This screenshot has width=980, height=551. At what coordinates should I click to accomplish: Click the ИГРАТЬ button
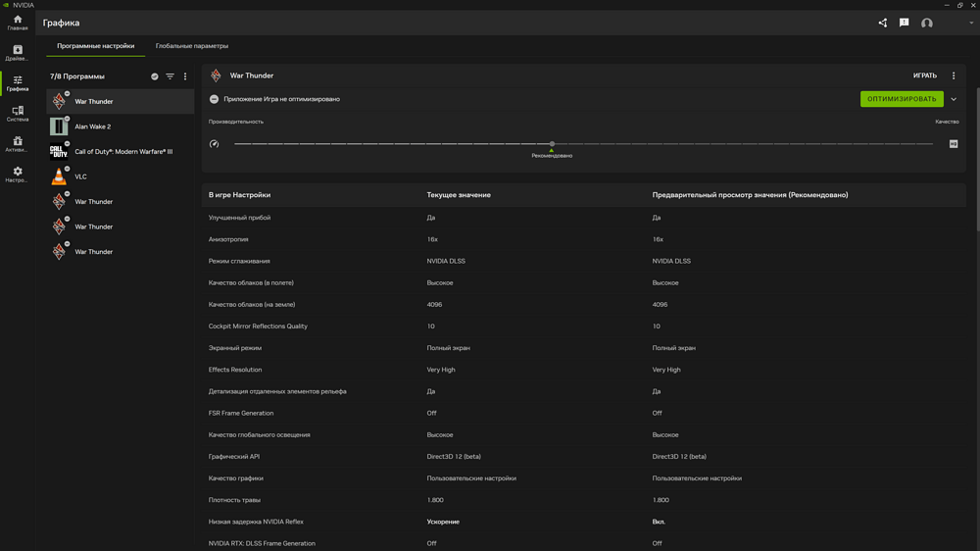pyautogui.click(x=924, y=75)
